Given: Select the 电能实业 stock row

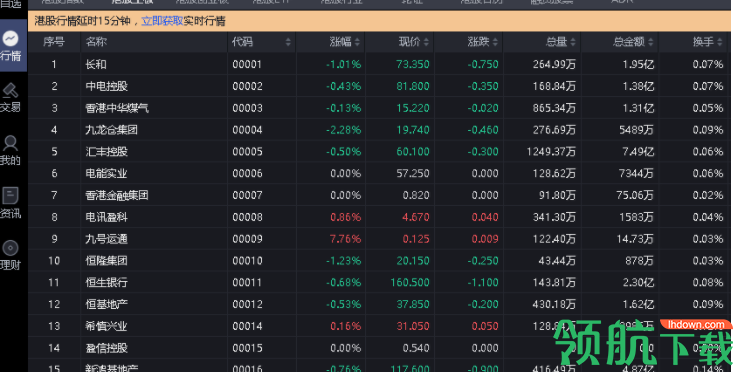Looking at the screenshot, I should tap(379, 173).
